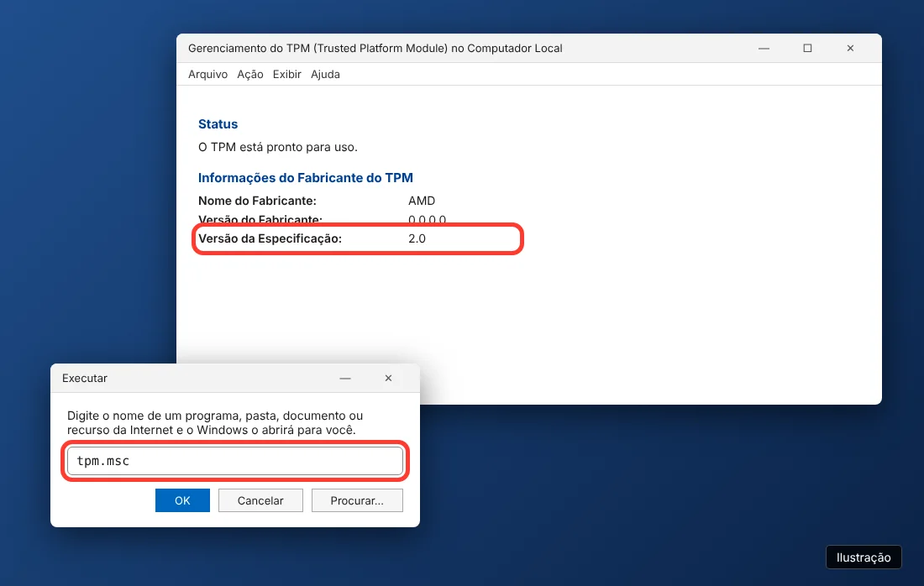Click OK in the Executar dialog

click(182, 500)
